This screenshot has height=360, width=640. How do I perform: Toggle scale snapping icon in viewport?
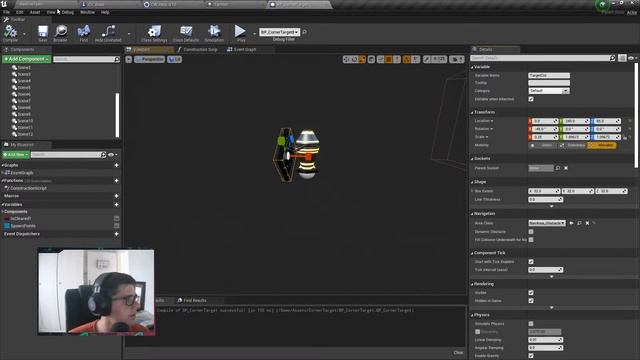pyautogui.click(x=427, y=60)
